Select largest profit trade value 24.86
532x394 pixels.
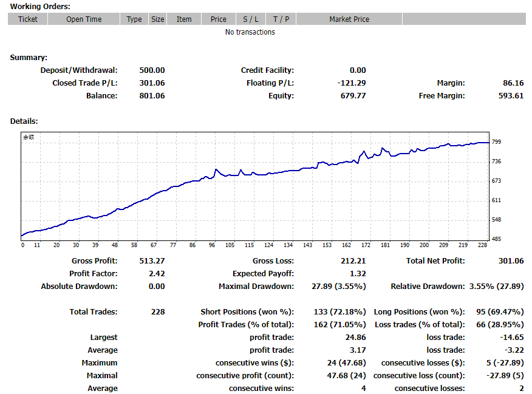pyautogui.click(x=355, y=338)
